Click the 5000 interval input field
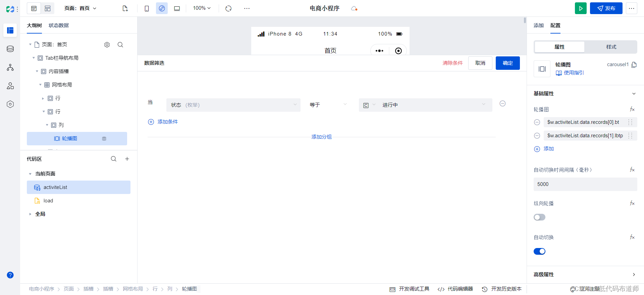This screenshot has width=644, height=295. tap(585, 184)
